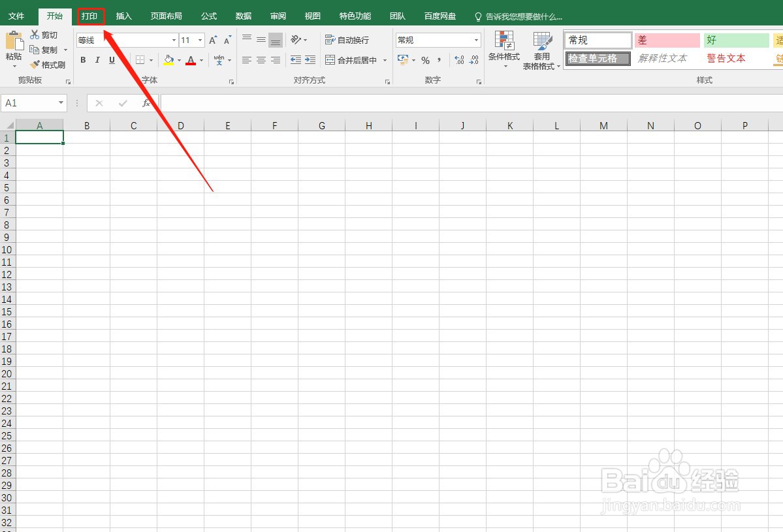Open the 百度网盘 tab
783x532 pixels.
[x=440, y=16]
